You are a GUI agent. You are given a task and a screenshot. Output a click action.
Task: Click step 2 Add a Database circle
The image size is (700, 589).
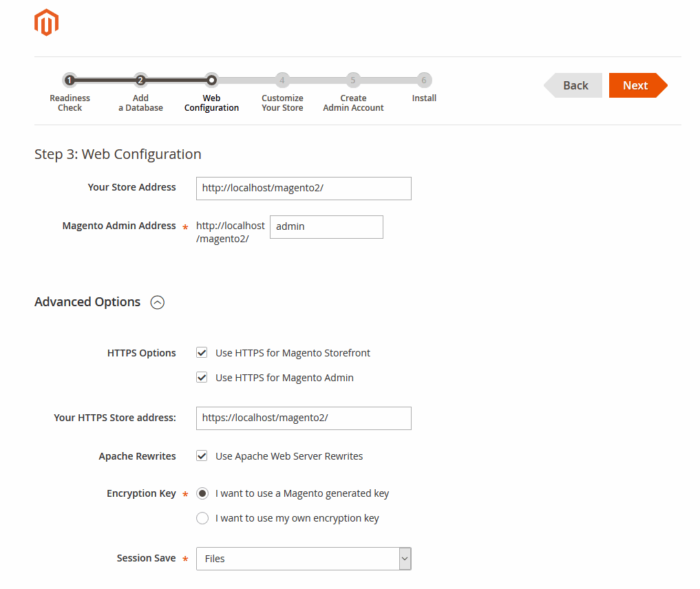[140, 81]
